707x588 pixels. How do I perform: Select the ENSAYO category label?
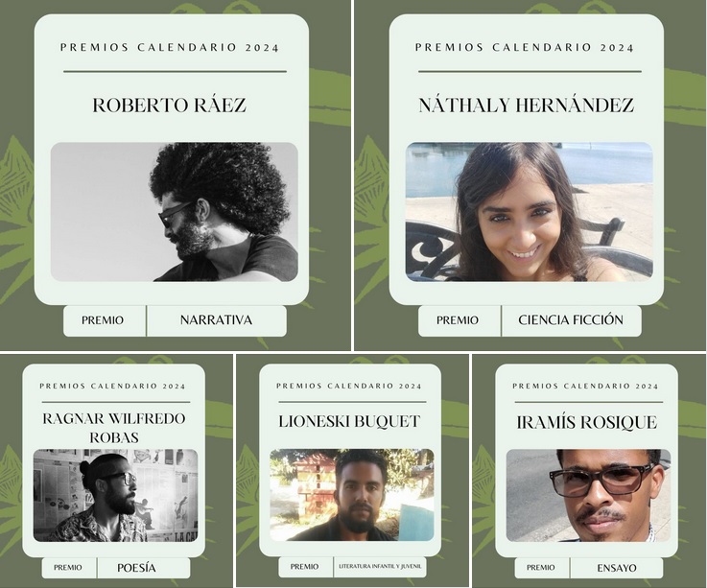coord(617,568)
